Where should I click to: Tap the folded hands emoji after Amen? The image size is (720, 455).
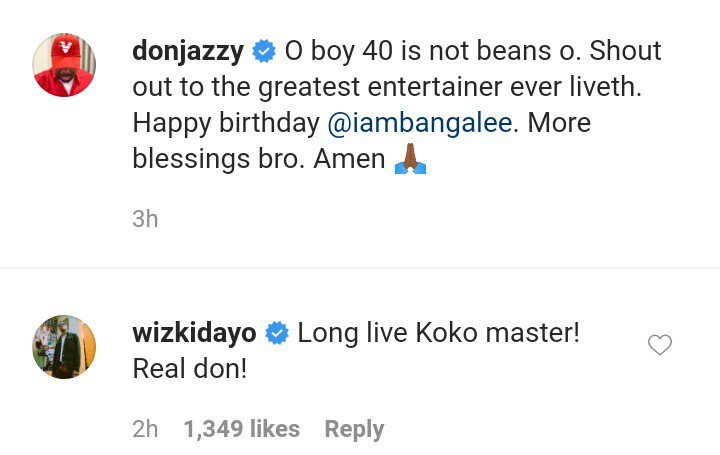pos(410,159)
